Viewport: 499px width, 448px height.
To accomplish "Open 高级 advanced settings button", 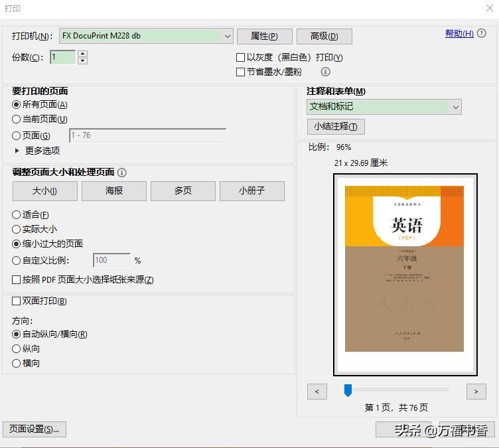I will (x=324, y=37).
